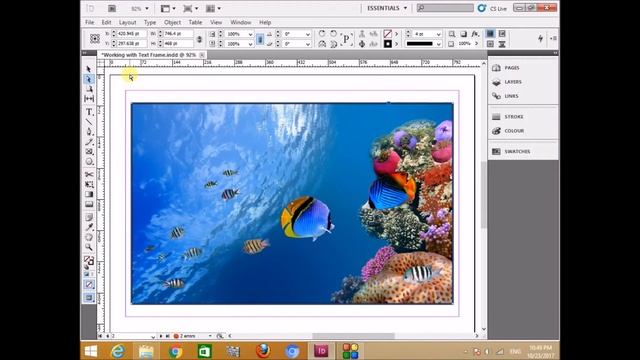Image resolution: width=640 pixels, height=360 pixels.
Task: Select the Selection tool (black arrow)
Action: pyautogui.click(x=89, y=69)
